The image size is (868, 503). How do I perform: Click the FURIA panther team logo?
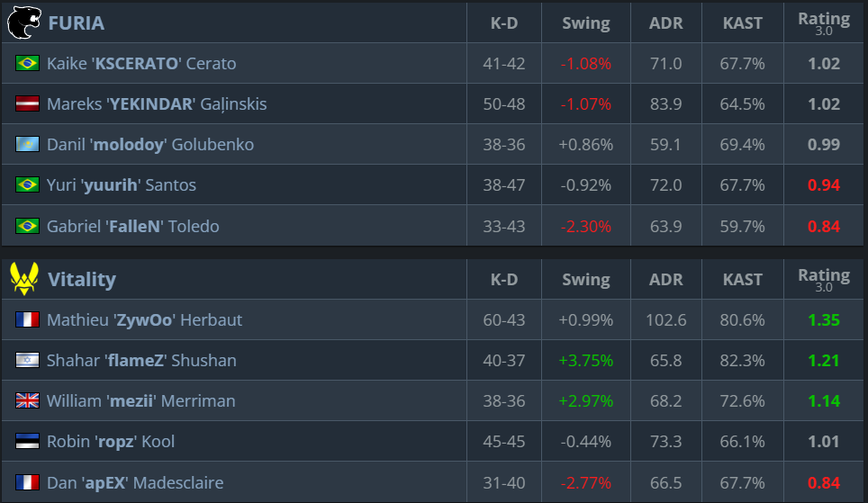(23, 22)
